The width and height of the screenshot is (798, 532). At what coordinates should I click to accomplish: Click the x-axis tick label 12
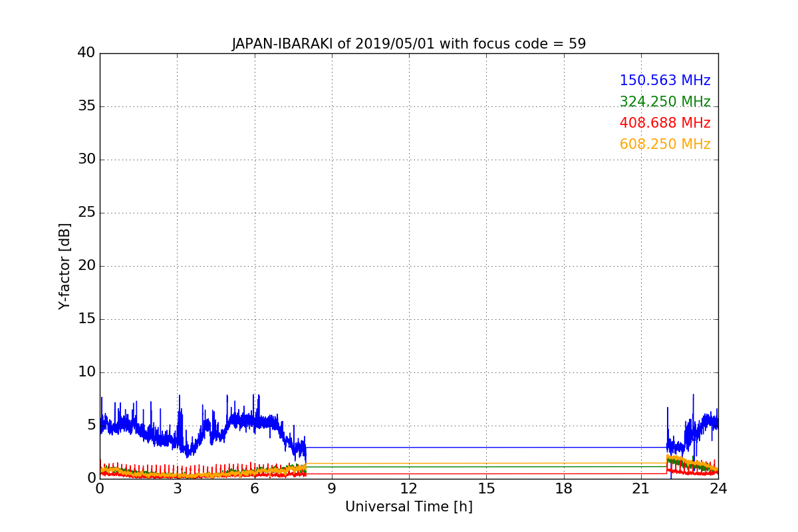(409, 488)
